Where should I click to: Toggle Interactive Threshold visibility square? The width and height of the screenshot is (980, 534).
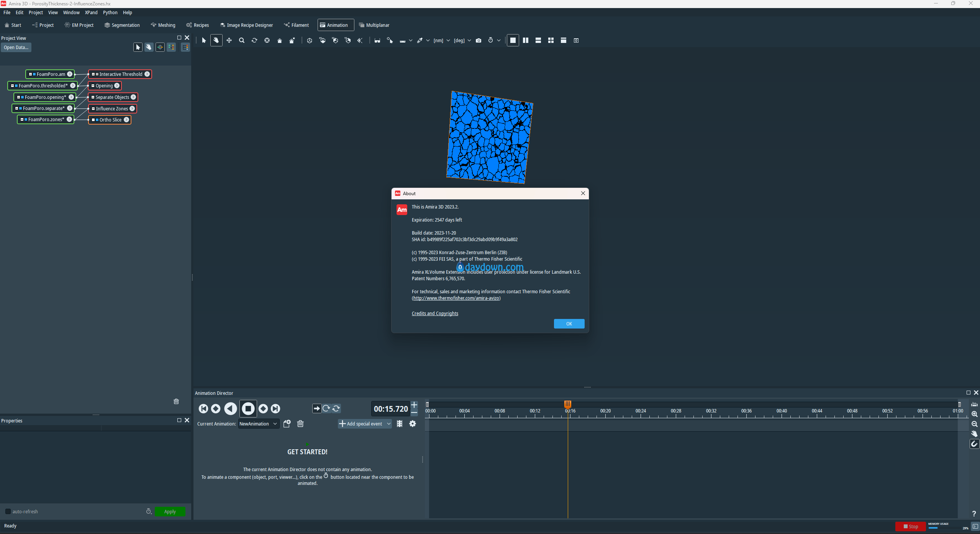click(97, 74)
